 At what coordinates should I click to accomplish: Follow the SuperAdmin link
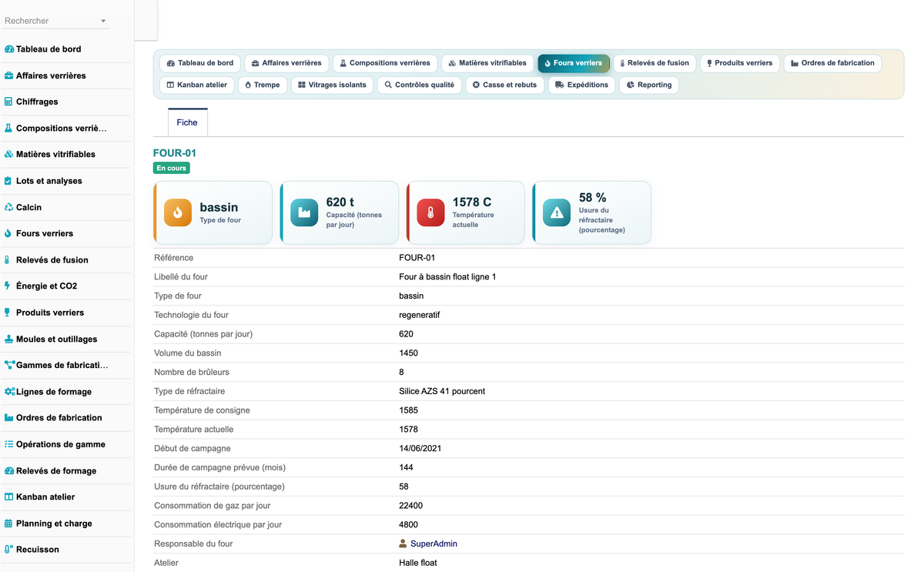click(434, 544)
